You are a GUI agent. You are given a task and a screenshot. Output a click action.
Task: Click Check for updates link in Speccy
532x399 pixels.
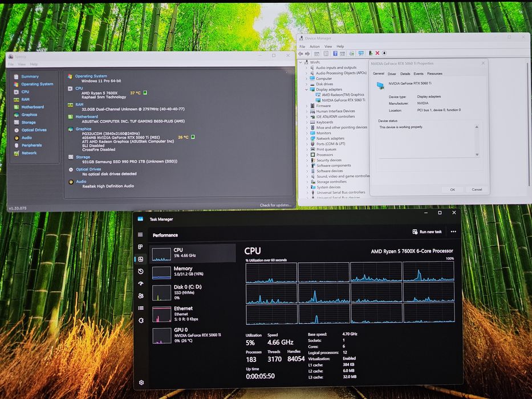[x=275, y=205]
